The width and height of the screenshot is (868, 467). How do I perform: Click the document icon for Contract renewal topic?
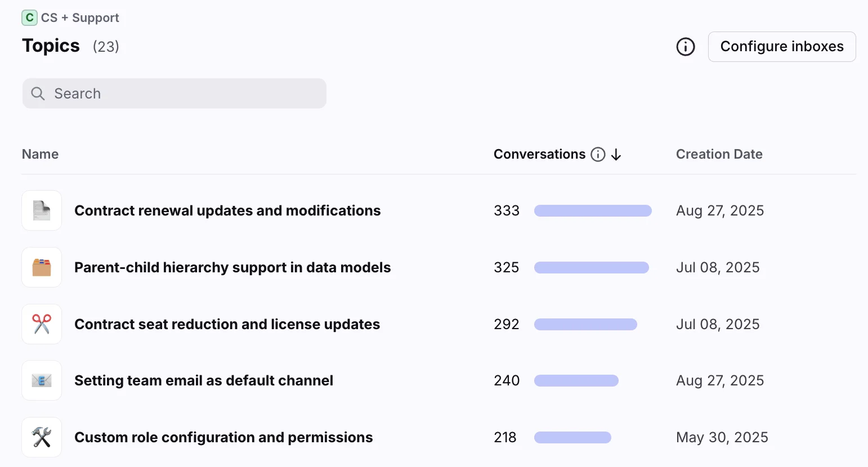click(x=42, y=210)
